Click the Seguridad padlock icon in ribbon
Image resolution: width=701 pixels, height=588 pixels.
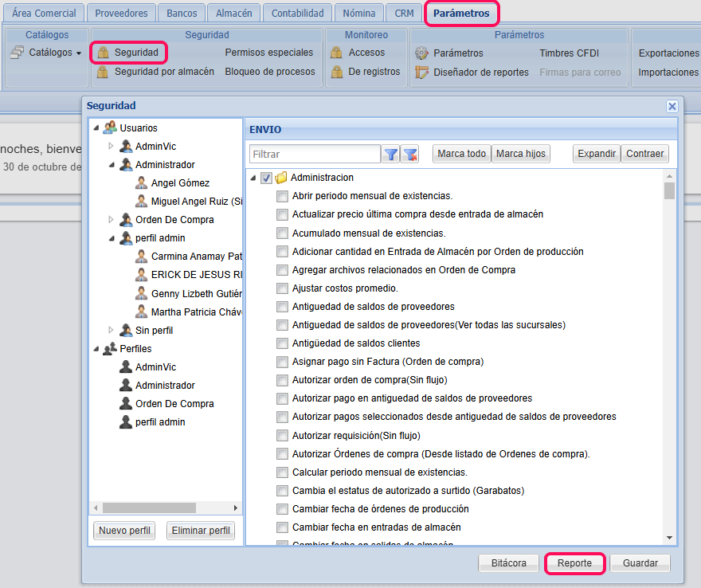click(x=103, y=53)
